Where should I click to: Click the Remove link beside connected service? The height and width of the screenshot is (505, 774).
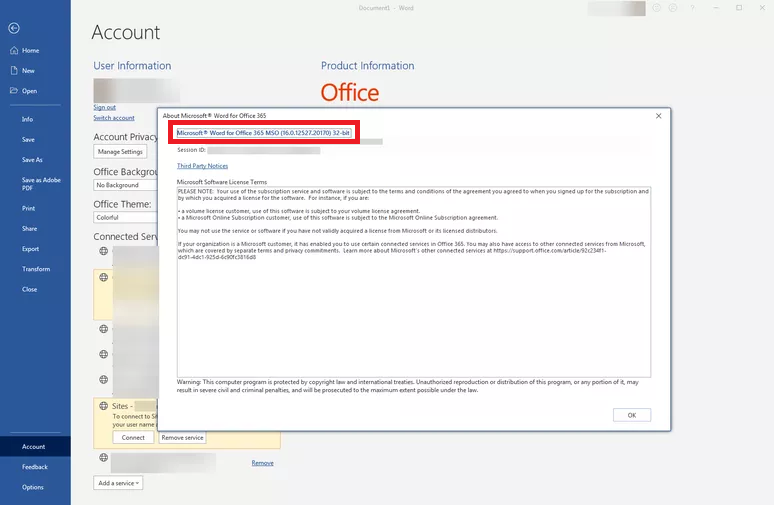pyautogui.click(x=262, y=463)
